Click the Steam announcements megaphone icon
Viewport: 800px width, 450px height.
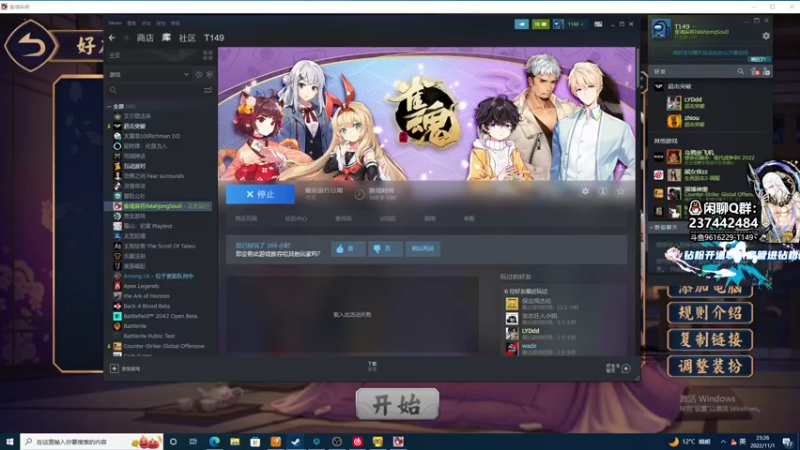click(x=521, y=24)
